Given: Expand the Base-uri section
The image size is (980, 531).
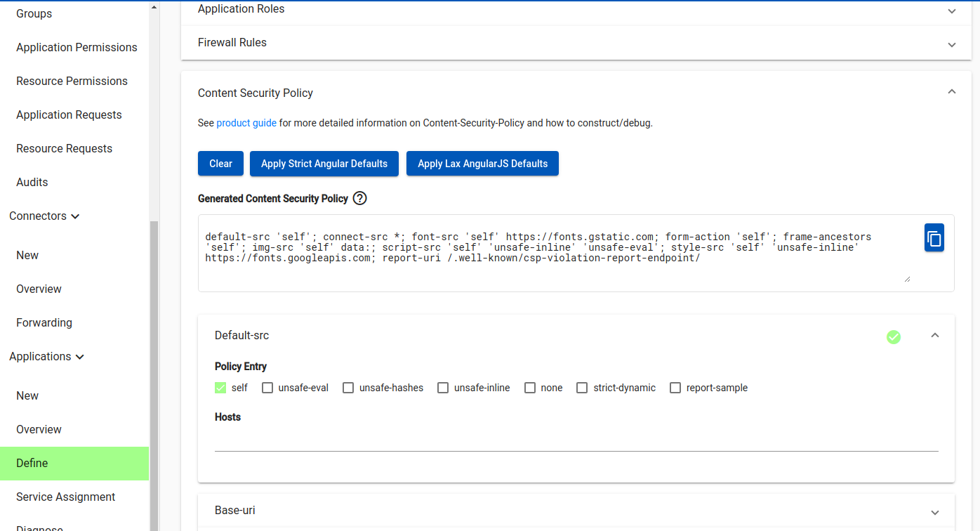Looking at the screenshot, I should click(x=934, y=512).
